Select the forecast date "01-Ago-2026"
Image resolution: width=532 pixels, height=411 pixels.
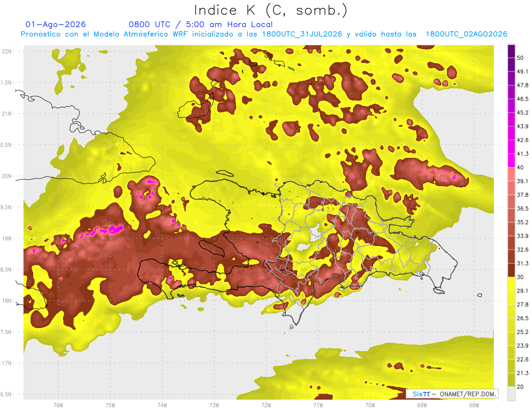coord(55,24)
